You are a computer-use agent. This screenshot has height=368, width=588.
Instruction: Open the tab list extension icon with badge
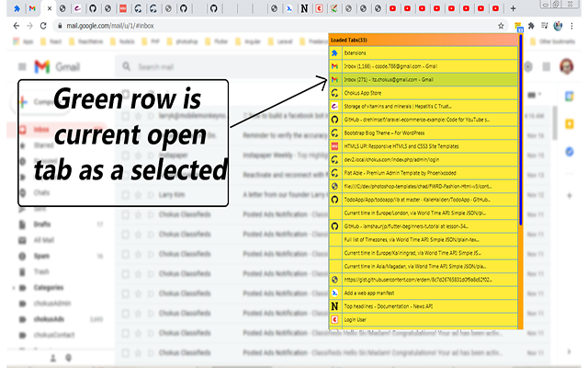518,27
